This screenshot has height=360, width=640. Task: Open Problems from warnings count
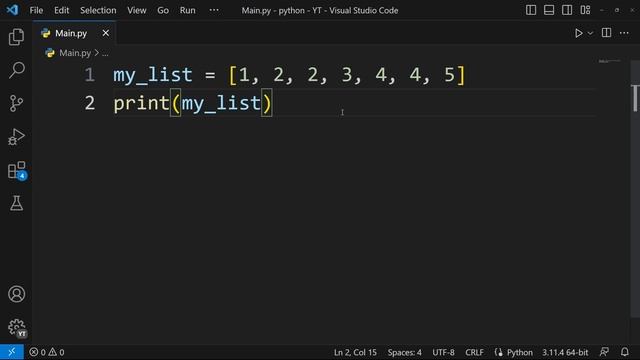click(x=57, y=352)
